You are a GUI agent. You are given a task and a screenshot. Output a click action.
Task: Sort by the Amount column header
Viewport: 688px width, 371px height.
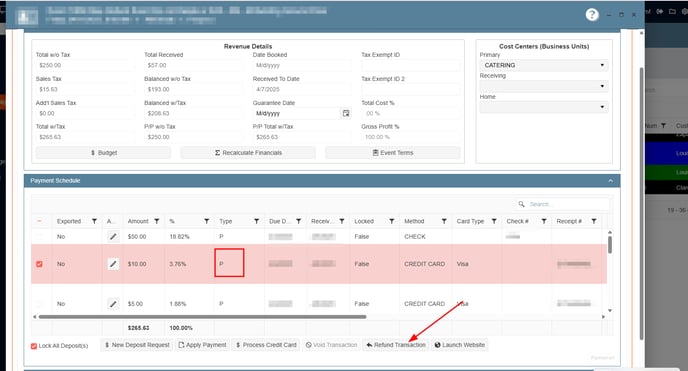click(x=138, y=221)
